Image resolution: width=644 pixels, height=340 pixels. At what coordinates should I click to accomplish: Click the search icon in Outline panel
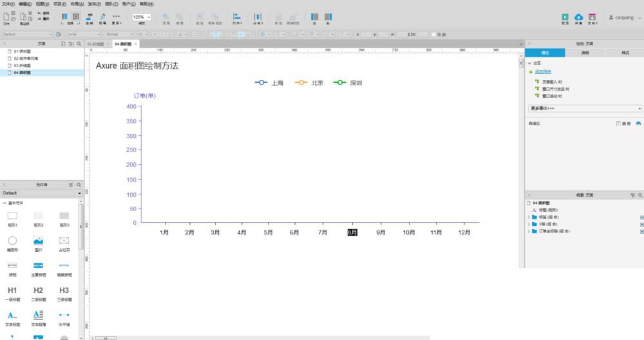click(640, 195)
